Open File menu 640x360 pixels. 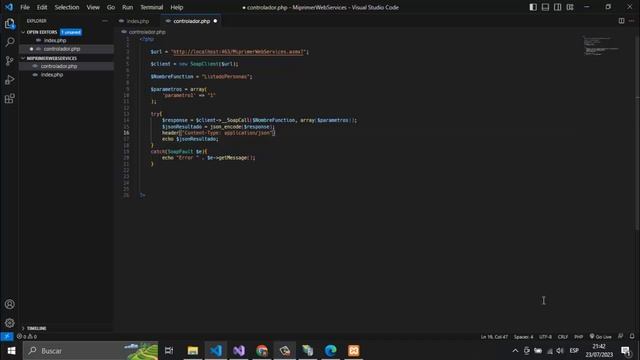point(25,7)
